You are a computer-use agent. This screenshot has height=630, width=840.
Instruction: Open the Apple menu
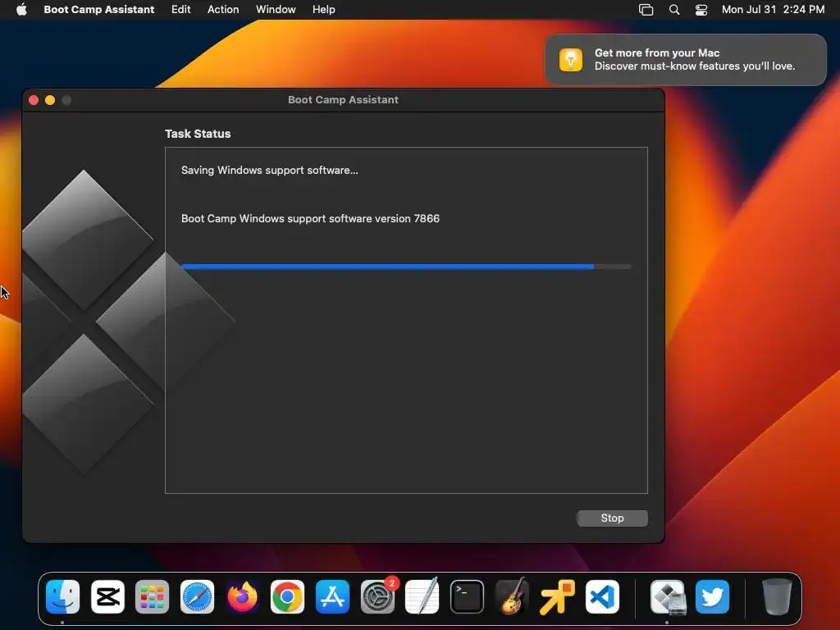(21, 10)
